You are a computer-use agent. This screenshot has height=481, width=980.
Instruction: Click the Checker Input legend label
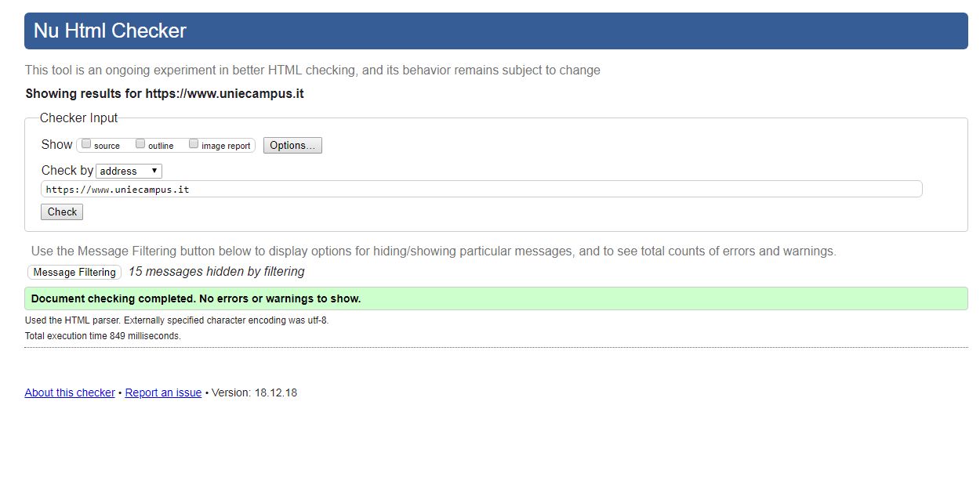coord(78,118)
